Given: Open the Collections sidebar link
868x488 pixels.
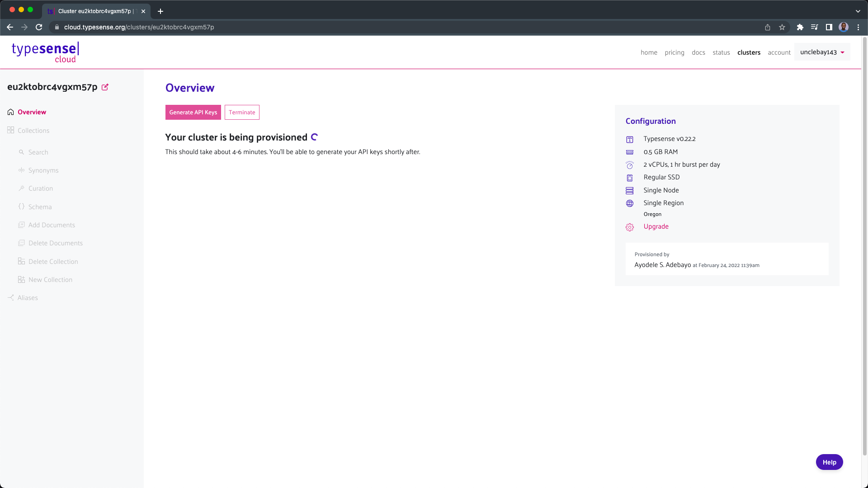Looking at the screenshot, I should tap(33, 131).
